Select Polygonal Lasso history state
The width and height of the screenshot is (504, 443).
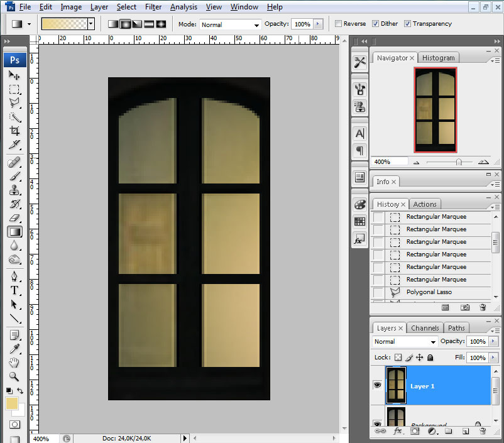pos(429,292)
